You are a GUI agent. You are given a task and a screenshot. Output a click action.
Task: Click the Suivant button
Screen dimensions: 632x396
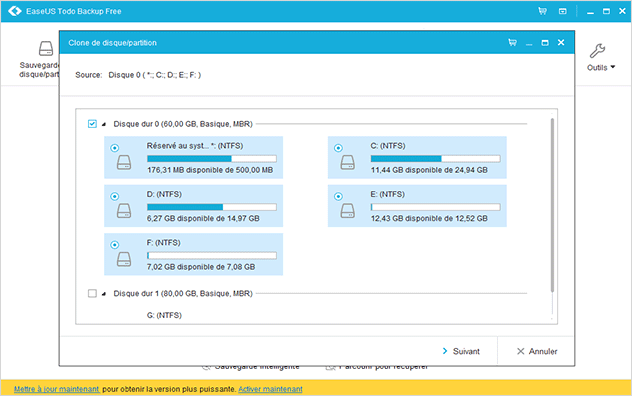[461, 351]
